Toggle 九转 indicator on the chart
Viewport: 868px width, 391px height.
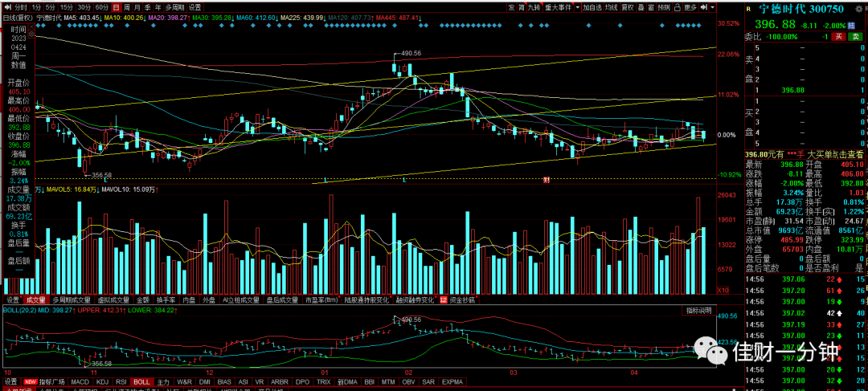534,8
